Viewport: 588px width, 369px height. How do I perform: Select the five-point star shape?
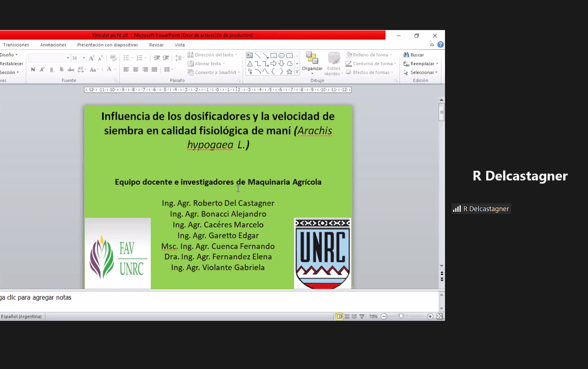click(289, 72)
